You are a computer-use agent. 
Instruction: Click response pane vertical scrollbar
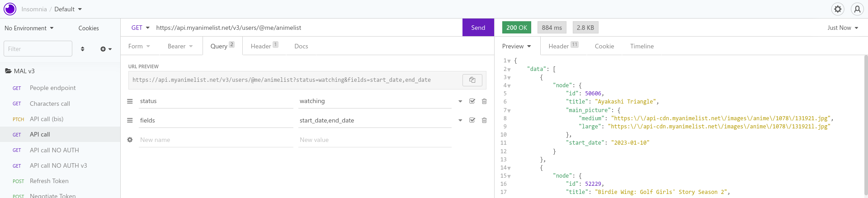point(866,124)
